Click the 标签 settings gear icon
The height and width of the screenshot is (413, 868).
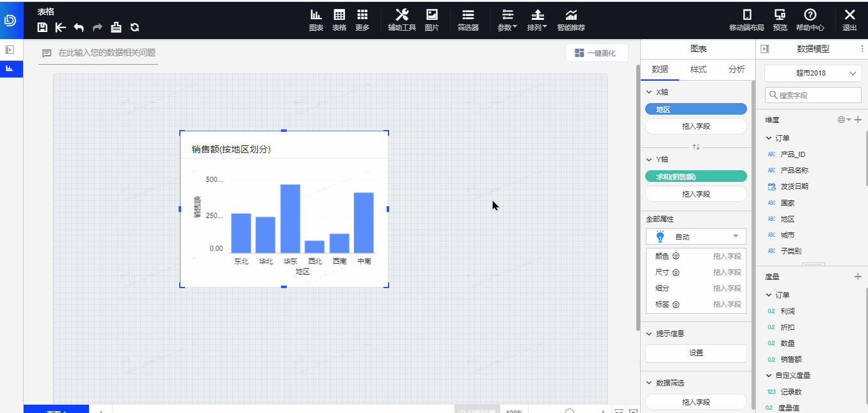click(676, 304)
